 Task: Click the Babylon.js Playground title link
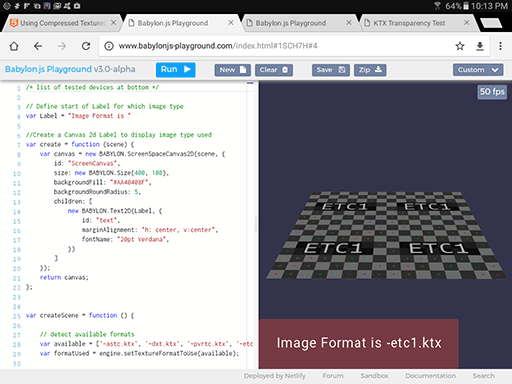pos(48,69)
